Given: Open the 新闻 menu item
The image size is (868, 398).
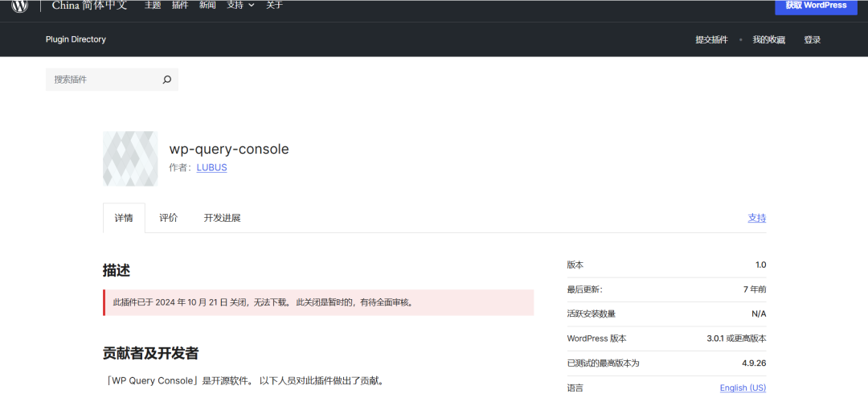Looking at the screenshot, I should tap(207, 5).
